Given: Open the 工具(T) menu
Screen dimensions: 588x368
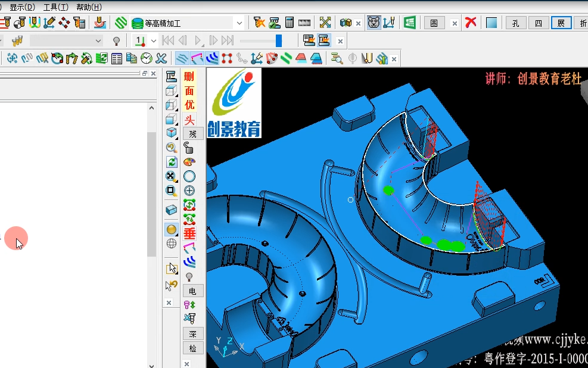Looking at the screenshot, I should 55,7.
